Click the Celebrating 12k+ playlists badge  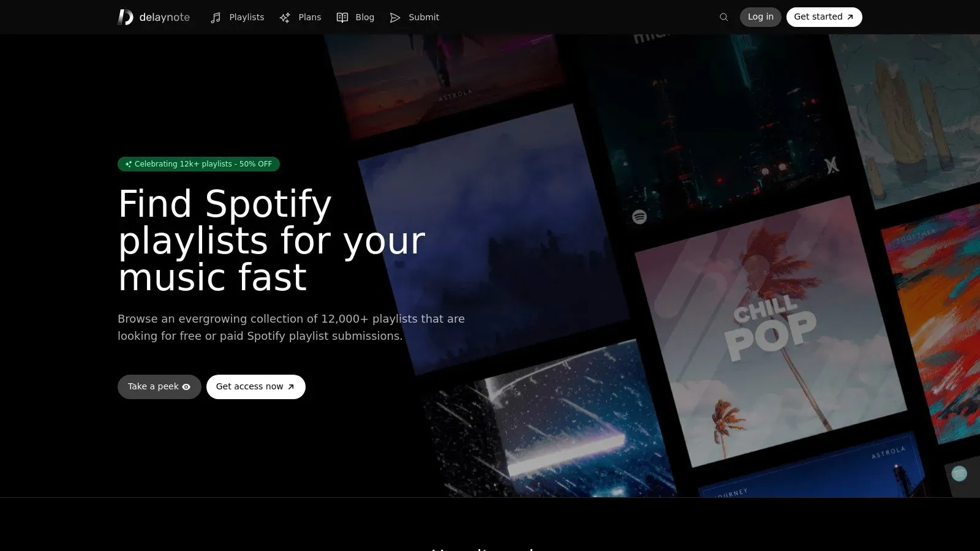click(198, 164)
